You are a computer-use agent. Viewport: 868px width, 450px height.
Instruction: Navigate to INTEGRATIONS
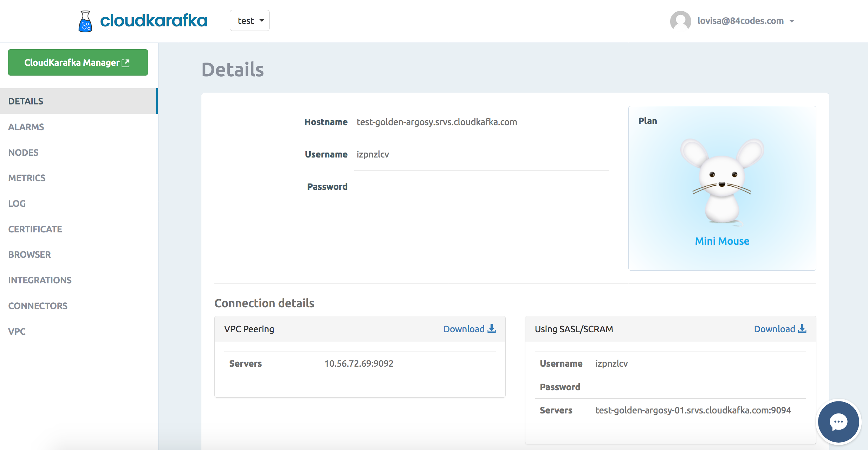point(40,280)
